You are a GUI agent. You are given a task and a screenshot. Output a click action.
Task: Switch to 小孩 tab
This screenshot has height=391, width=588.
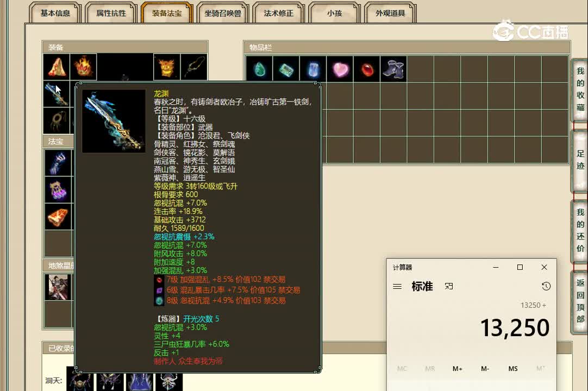[x=335, y=13]
